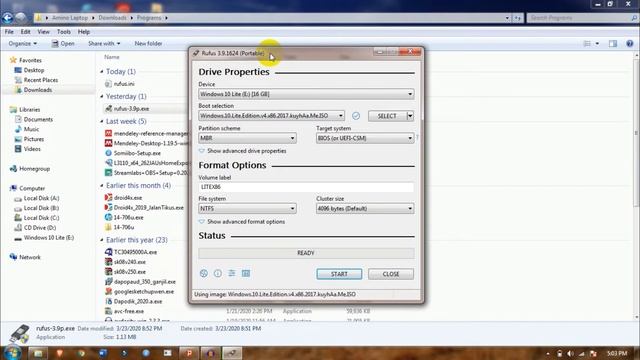Select Homegroup in navigation pane
This screenshot has height=360, width=640.
[x=30, y=169]
